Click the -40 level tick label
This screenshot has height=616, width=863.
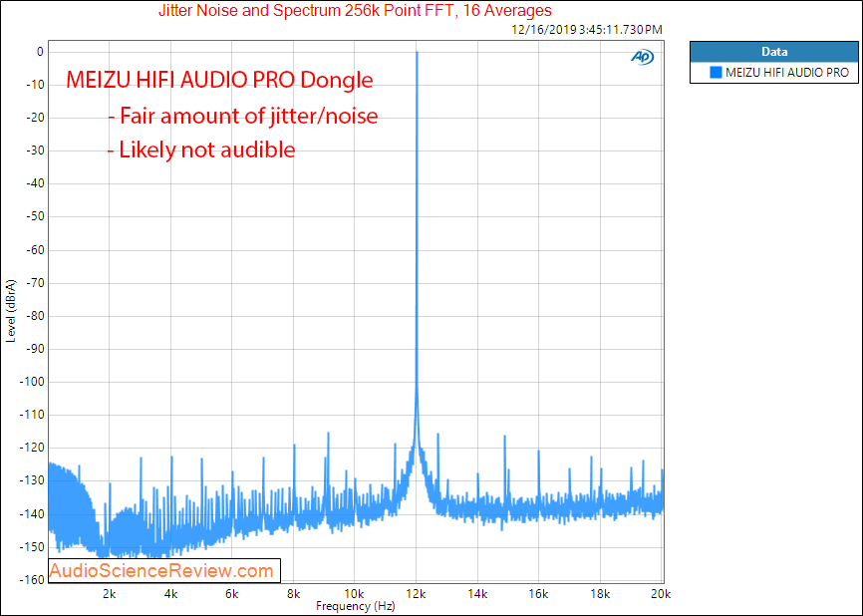point(35,183)
